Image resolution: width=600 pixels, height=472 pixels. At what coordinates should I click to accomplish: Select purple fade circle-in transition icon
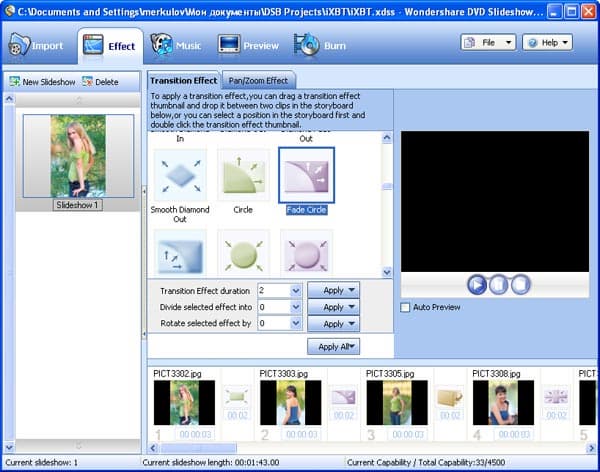click(306, 253)
